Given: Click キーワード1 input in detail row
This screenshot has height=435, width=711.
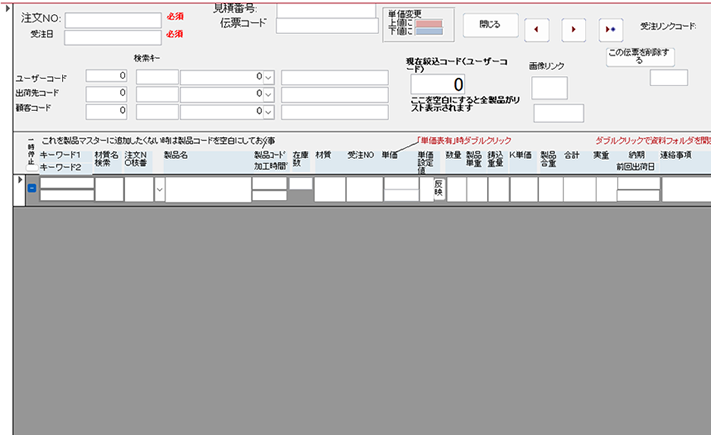Looking at the screenshot, I should [67, 183].
